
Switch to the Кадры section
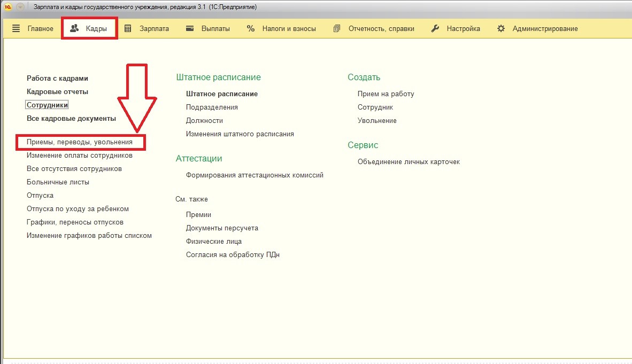coord(96,29)
